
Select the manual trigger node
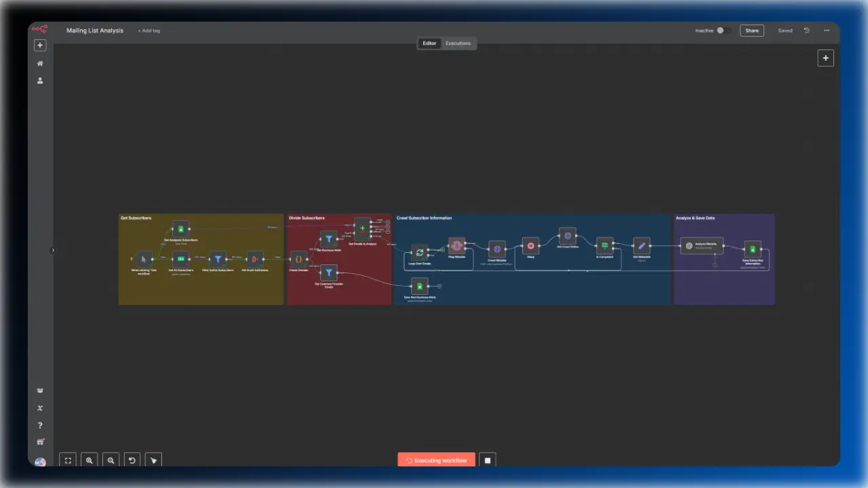click(144, 259)
